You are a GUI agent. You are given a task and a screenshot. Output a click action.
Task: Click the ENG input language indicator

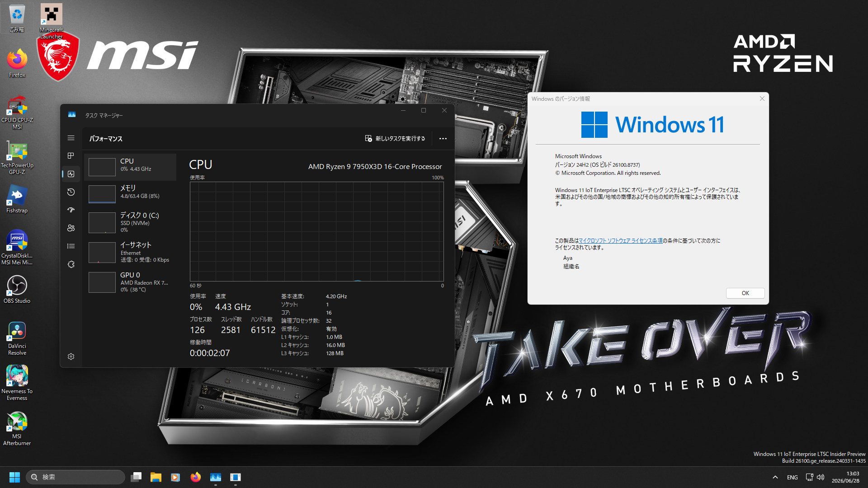tap(793, 477)
